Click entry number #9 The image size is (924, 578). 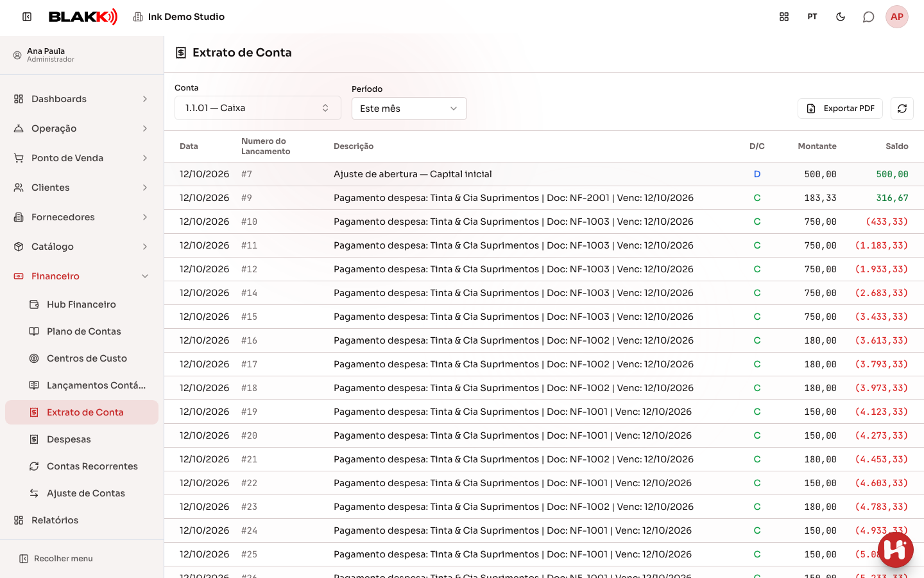[x=246, y=198]
